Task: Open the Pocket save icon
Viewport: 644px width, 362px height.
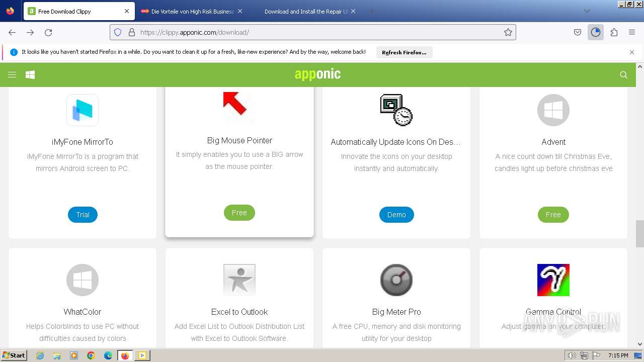Action: click(578, 32)
